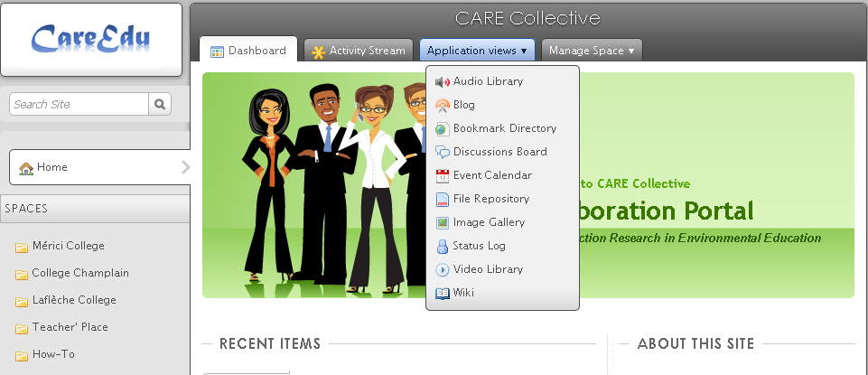Expand the Home item chevron arrow

(185, 167)
